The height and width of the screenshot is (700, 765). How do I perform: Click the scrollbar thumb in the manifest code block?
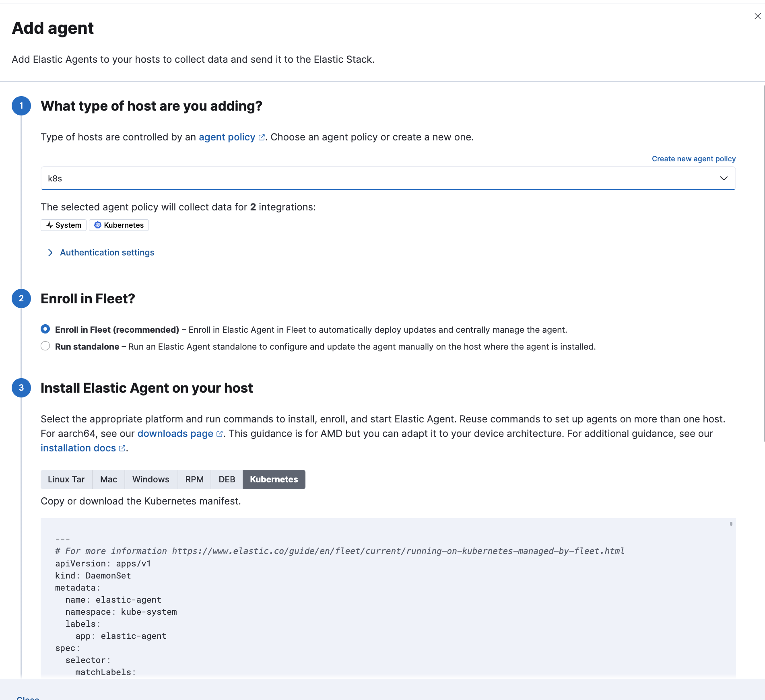coord(730,524)
